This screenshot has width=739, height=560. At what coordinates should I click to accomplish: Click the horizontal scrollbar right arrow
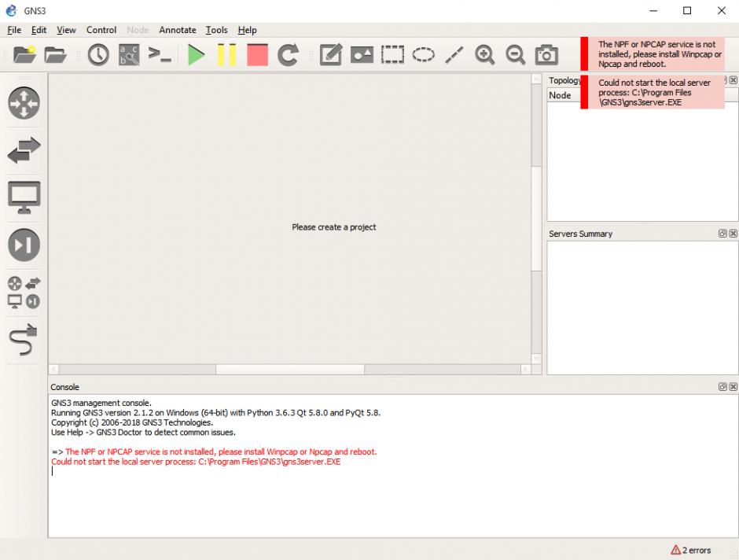click(525, 369)
